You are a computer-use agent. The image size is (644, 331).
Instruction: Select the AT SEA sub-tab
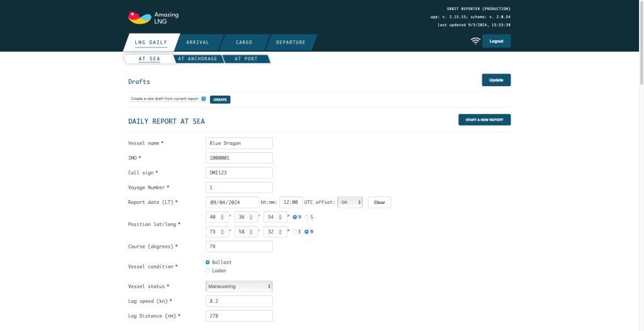149,59
